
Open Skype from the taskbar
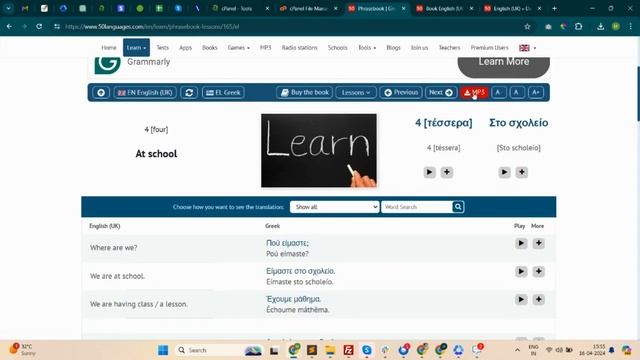(x=367, y=350)
